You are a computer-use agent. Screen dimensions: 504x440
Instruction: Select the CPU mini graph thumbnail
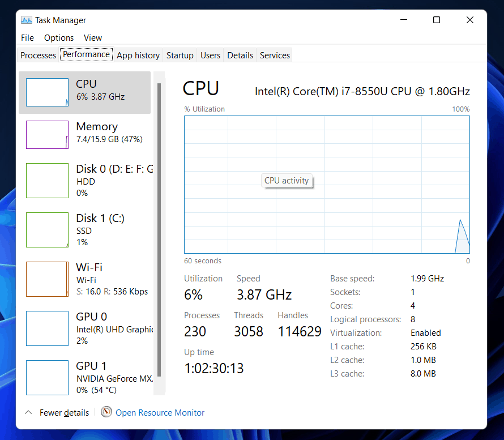(x=47, y=92)
